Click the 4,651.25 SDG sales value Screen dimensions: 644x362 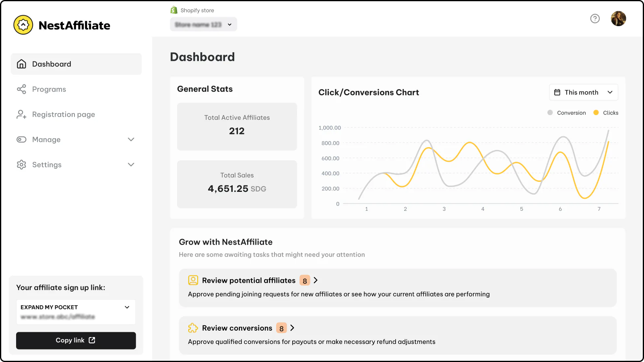237,189
